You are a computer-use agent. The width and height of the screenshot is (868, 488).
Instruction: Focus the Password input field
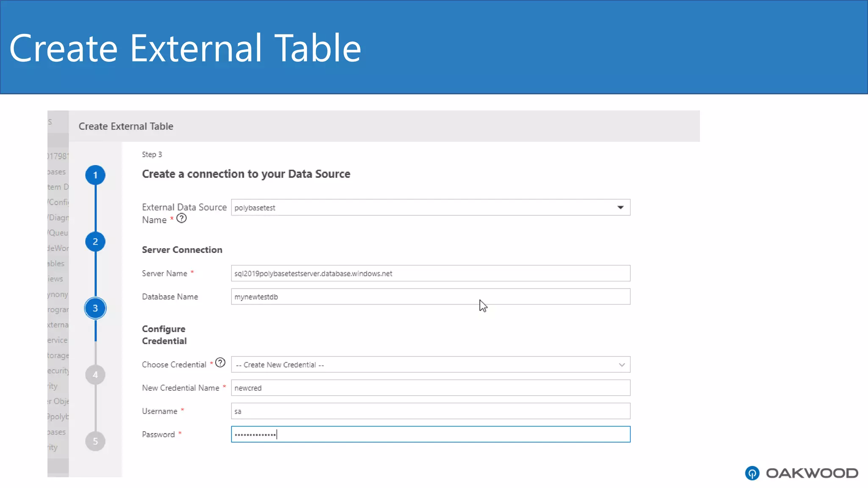[x=430, y=435]
